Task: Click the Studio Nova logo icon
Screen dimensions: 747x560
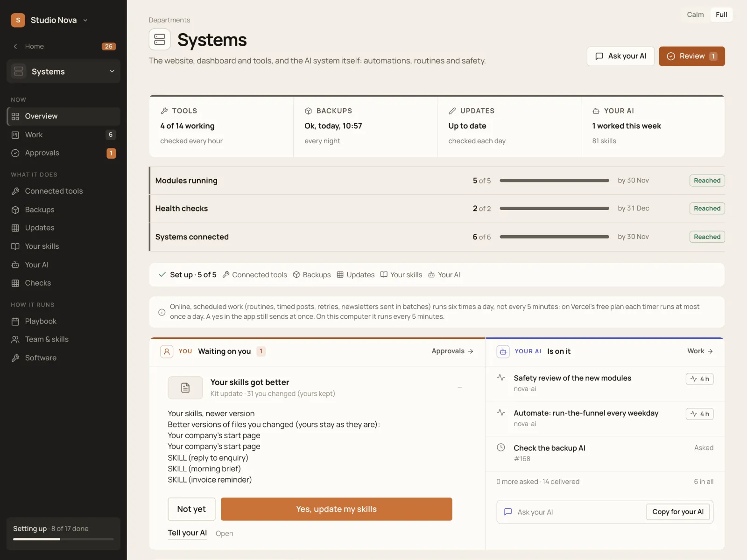Action: click(18, 20)
